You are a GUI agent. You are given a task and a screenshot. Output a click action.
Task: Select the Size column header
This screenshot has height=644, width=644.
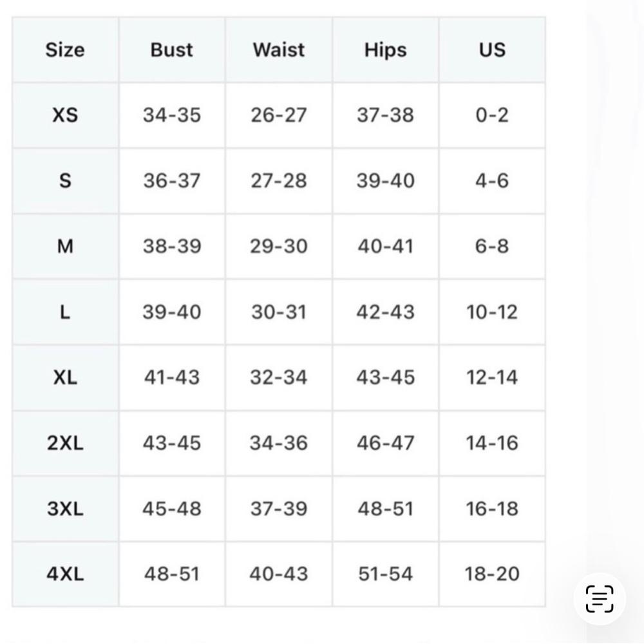(65, 50)
